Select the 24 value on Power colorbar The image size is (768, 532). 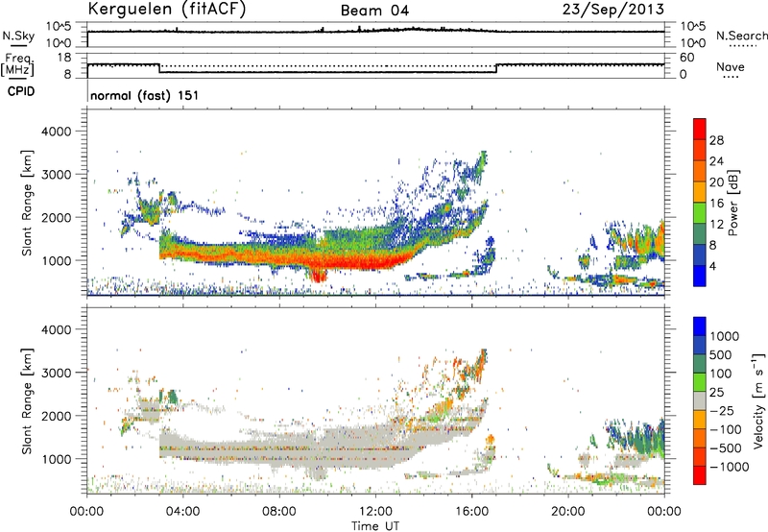click(x=716, y=161)
